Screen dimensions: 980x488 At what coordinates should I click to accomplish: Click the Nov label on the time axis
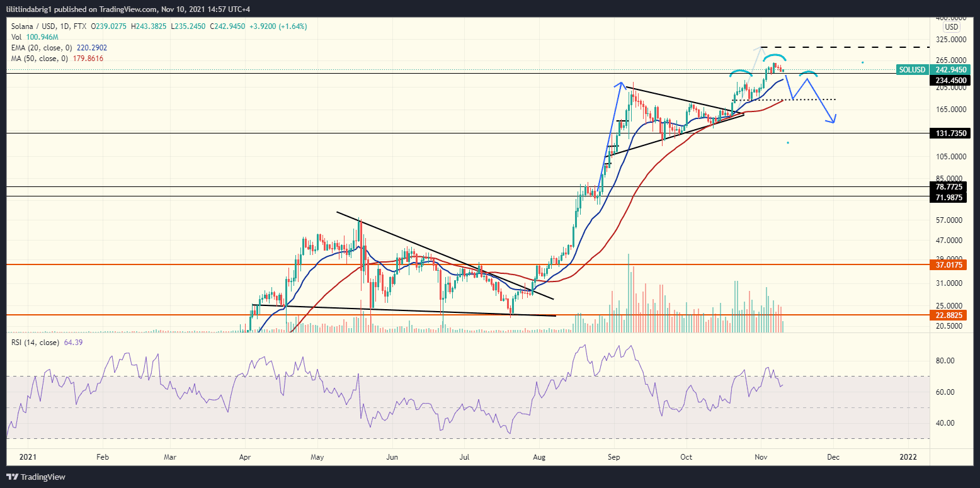click(x=760, y=457)
